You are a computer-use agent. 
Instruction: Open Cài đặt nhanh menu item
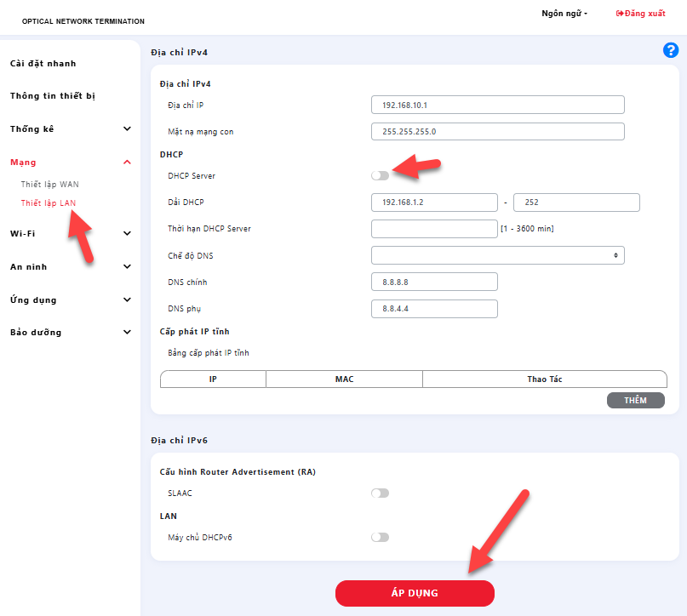[43, 64]
